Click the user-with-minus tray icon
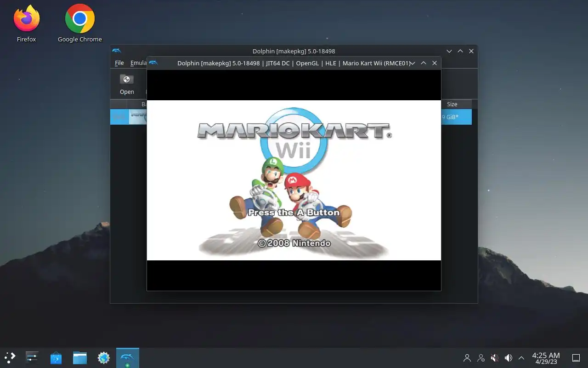Image resolution: width=588 pixels, height=368 pixels. pos(481,358)
